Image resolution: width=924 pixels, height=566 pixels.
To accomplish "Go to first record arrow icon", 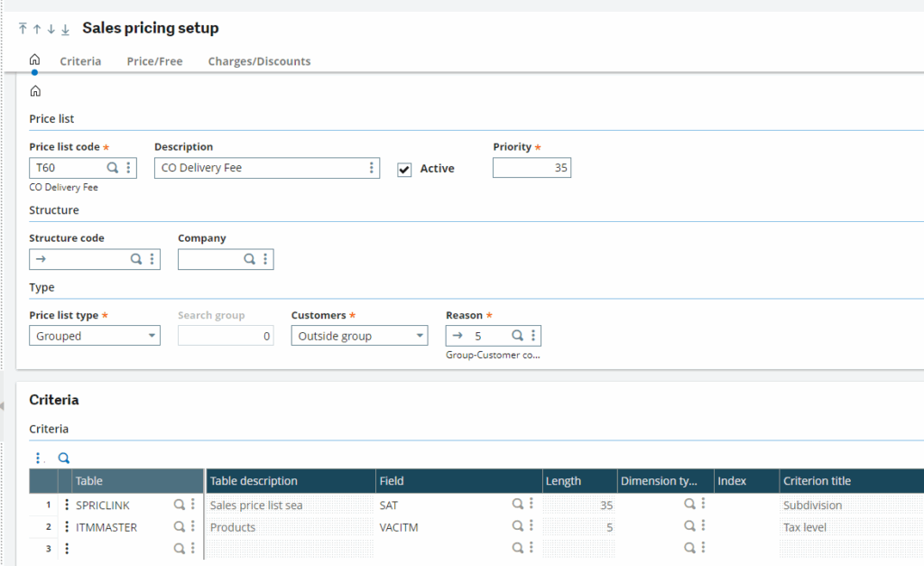I will tap(23, 29).
